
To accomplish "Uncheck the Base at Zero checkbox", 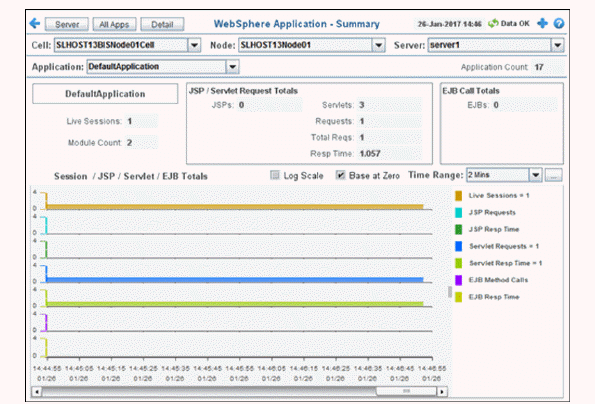I will pyautogui.click(x=340, y=175).
